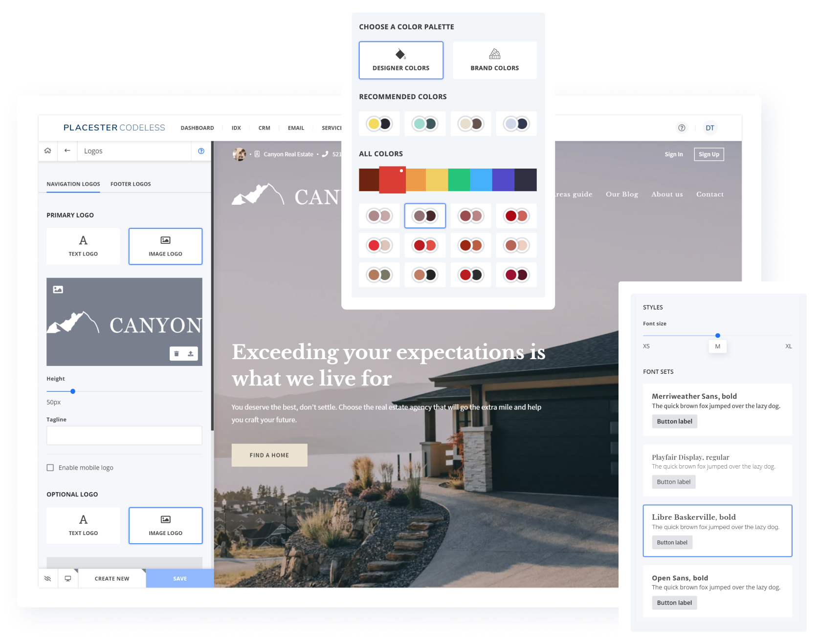Choose the Brand Colors palette option

(494, 60)
